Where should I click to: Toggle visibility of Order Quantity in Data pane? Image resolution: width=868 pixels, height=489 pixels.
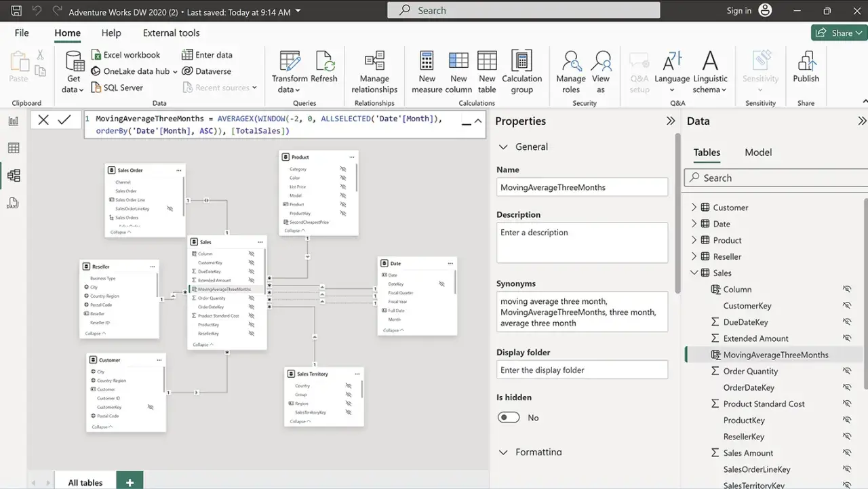click(x=846, y=371)
